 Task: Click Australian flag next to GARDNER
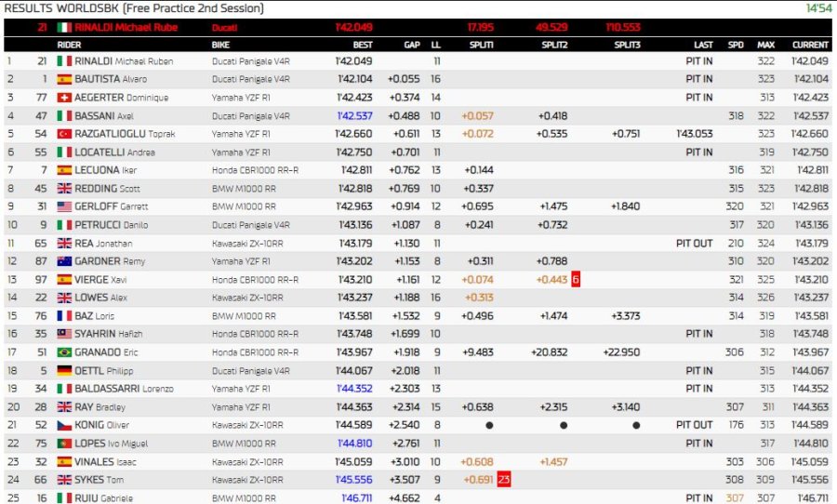64,261
